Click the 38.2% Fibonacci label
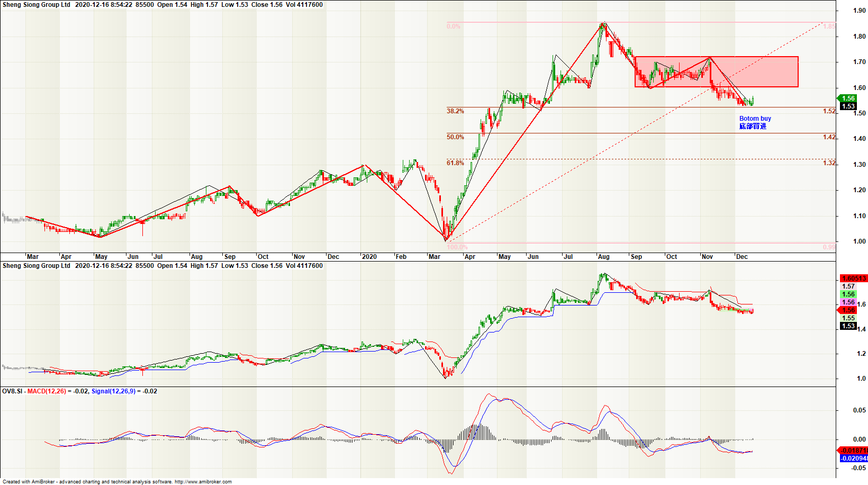This screenshot has height=485, width=868. [x=455, y=111]
